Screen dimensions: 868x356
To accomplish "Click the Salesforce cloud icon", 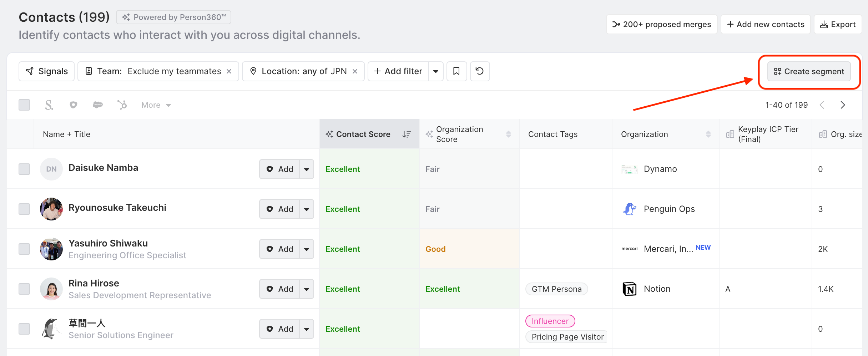I will (x=97, y=105).
